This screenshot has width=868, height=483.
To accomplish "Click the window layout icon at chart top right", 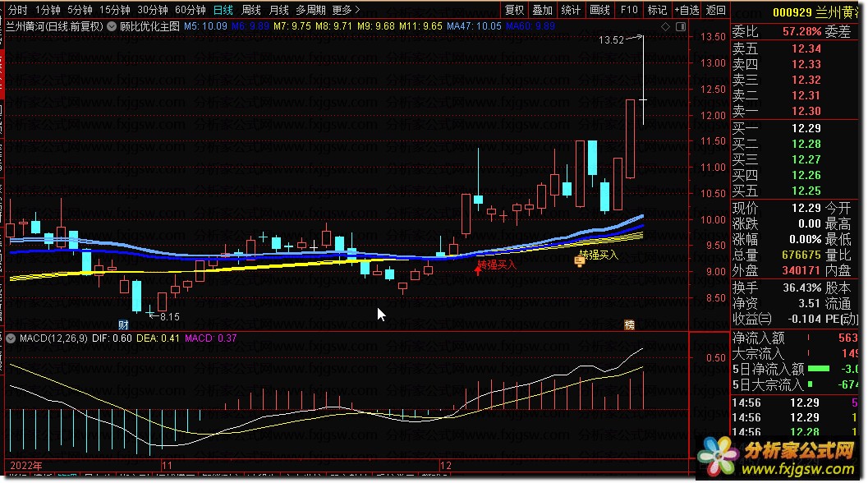I will click(x=681, y=26).
